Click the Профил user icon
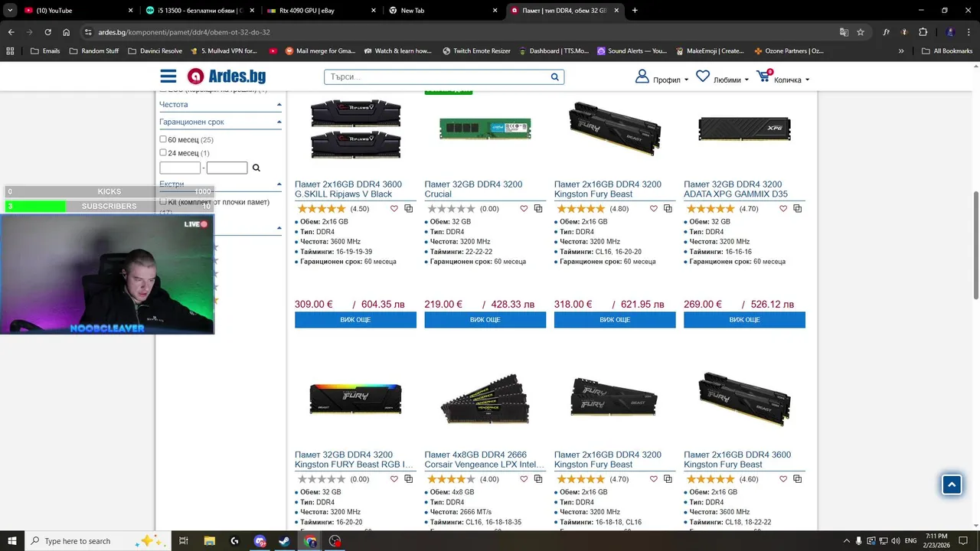This screenshot has height=551, width=980. click(x=642, y=77)
